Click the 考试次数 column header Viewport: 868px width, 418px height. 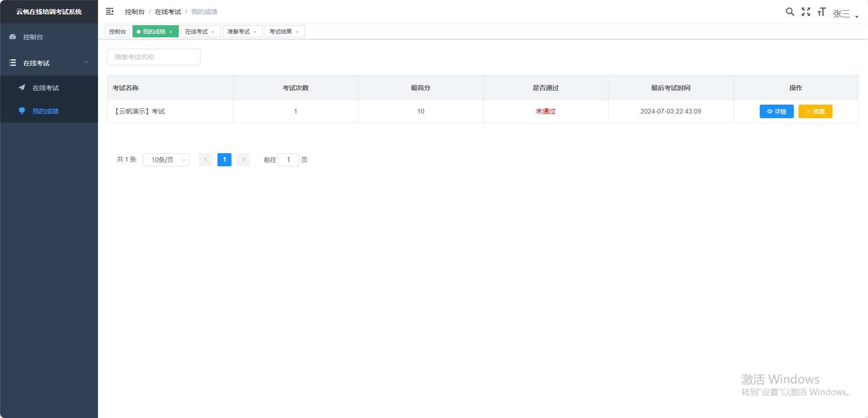pyautogui.click(x=295, y=88)
